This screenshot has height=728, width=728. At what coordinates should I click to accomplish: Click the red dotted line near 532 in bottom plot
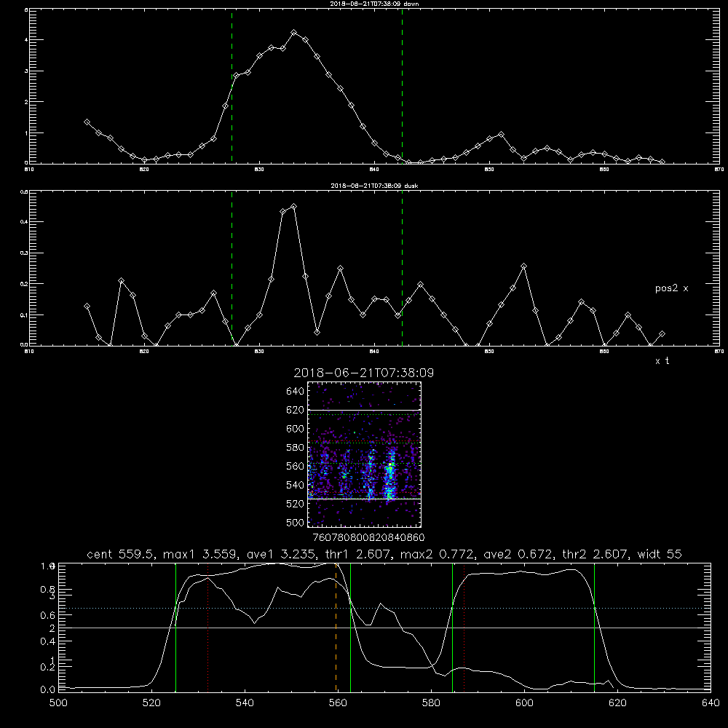pyautogui.click(x=208, y=627)
